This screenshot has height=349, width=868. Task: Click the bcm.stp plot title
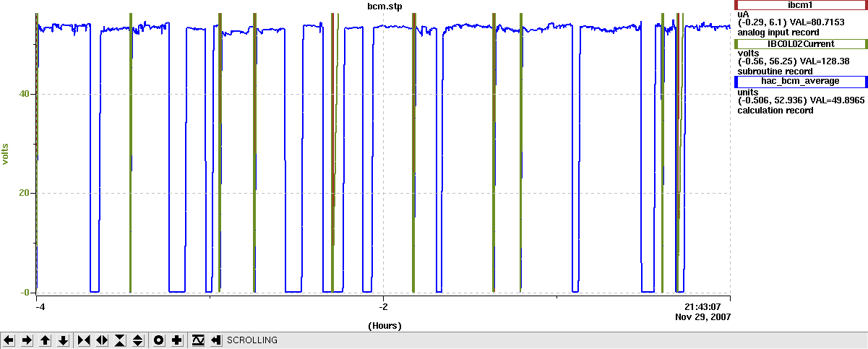(385, 6)
